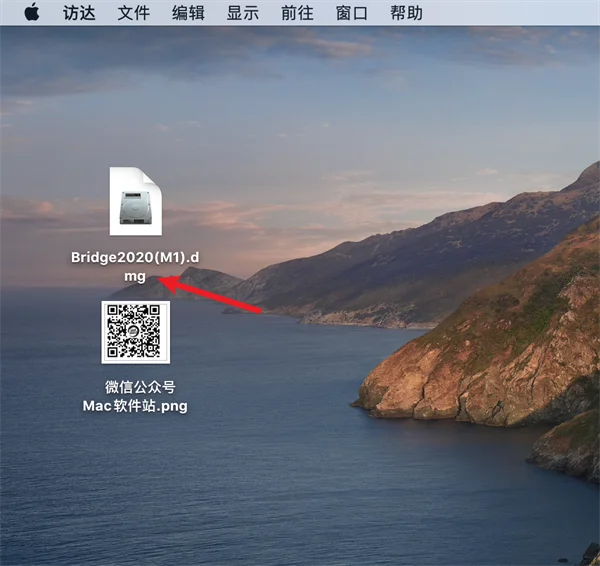
Task: Select the QR code image thumbnail
Action: [135, 332]
